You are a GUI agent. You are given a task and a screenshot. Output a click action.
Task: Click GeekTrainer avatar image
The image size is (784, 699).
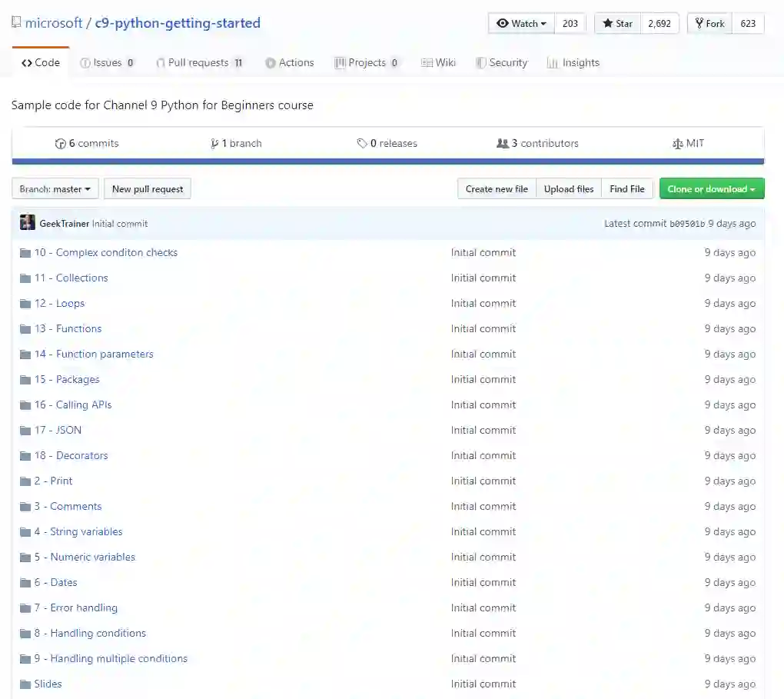[x=28, y=222]
